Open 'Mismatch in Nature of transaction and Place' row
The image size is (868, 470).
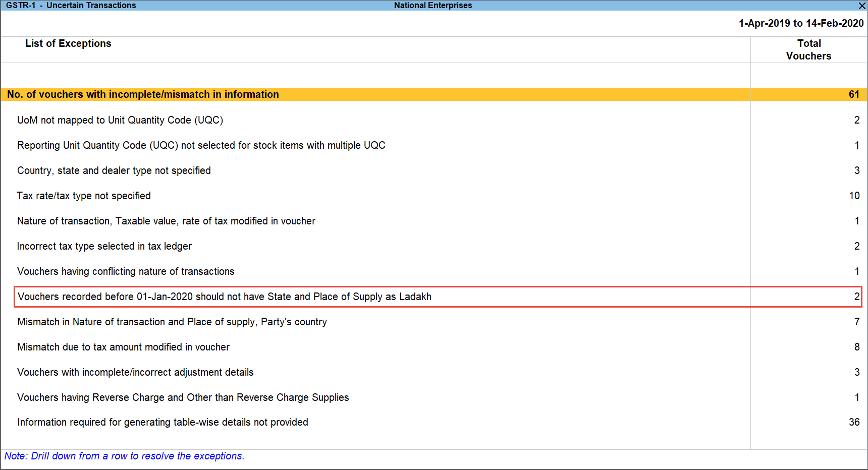434,322
